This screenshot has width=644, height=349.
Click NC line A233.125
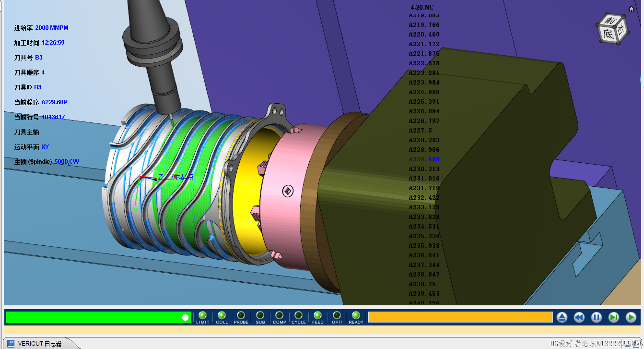(424, 207)
